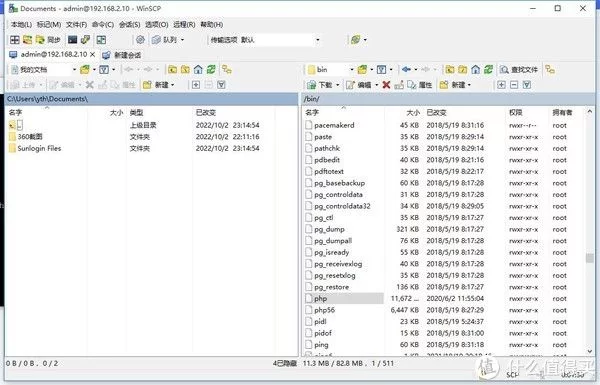
Task: Click the remote rename icon
Action: pos(399,85)
